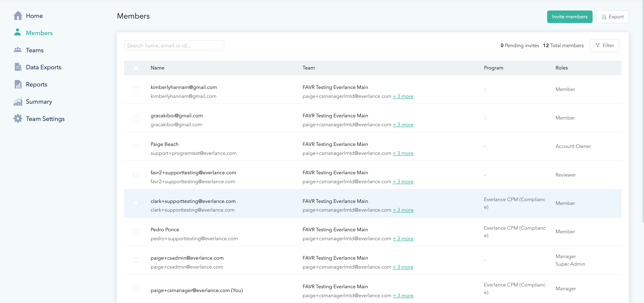Open the Data Exports page
This screenshot has height=303, width=644.
(44, 67)
